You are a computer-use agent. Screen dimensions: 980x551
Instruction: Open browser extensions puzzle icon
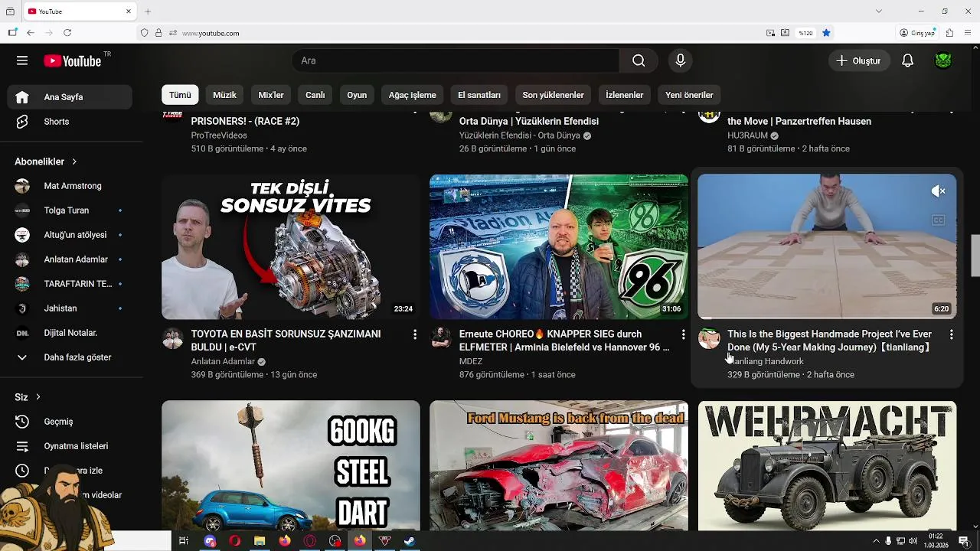(949, 33)
